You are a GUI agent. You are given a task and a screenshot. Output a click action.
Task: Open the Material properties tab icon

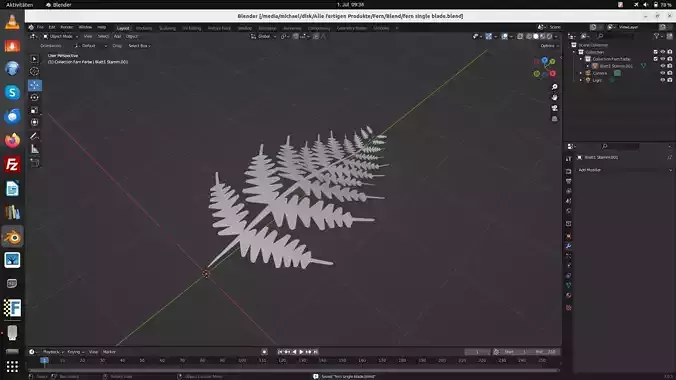(x=569, y=295)
